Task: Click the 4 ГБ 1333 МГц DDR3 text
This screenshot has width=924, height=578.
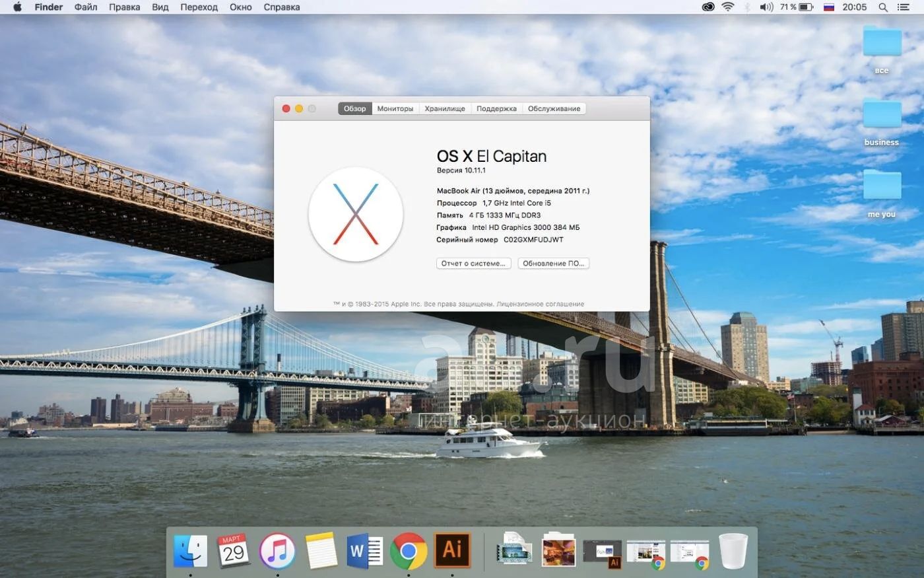Action: pos(505,215)
